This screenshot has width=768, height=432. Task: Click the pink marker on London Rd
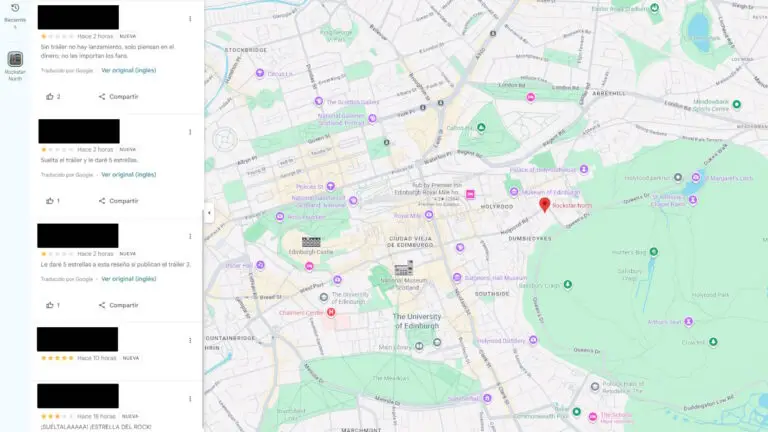click(530, 97)
